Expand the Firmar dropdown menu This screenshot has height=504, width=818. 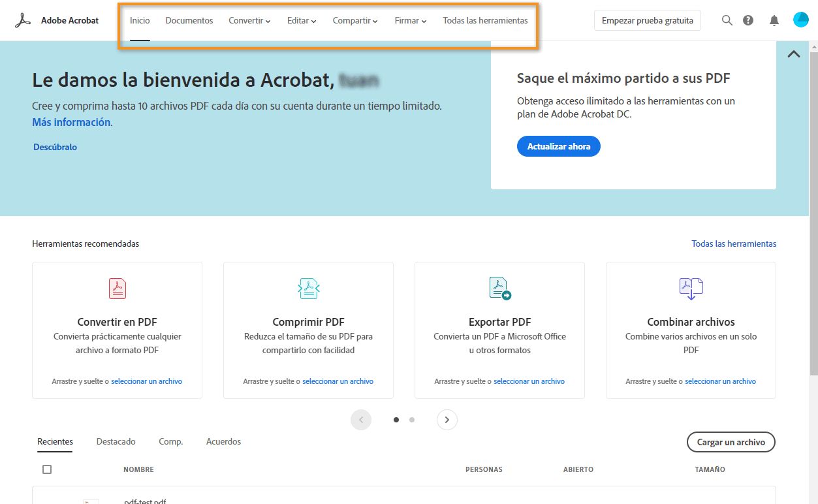pyautogui.click(x=411, y=20)
